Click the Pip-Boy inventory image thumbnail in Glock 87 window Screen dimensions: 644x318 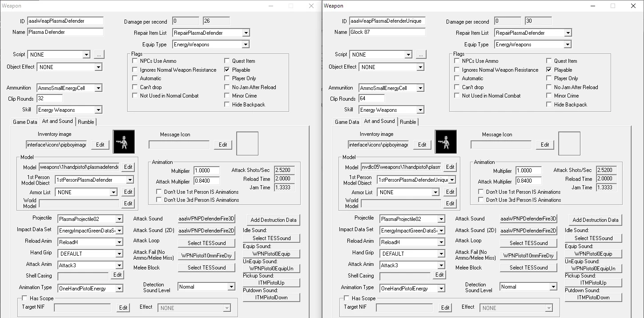(x=446, y=143)
